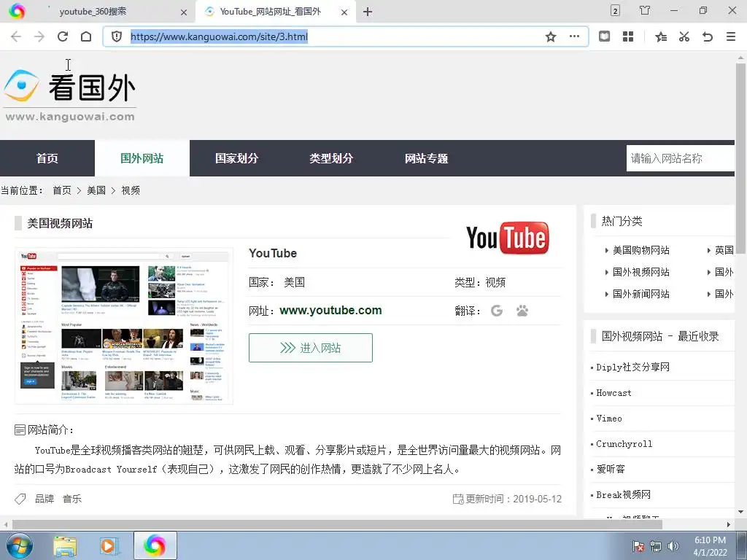Open the browser hamburger menu

[731, 36]
